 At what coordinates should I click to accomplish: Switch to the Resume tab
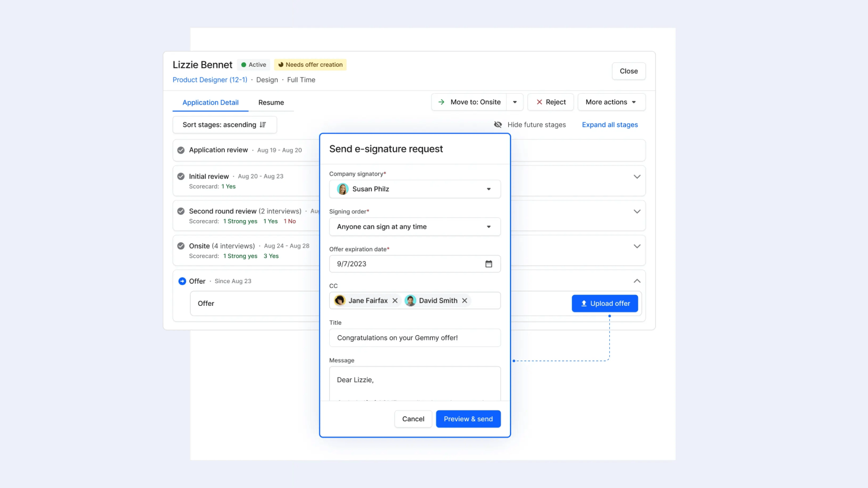click(271, 102)
